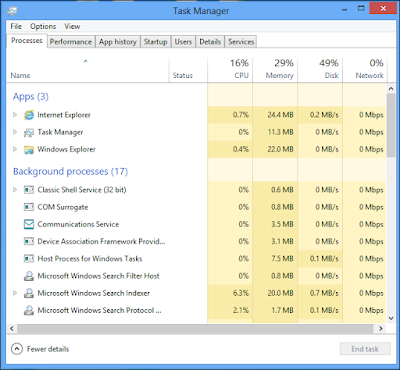400x370 pixels.
Task: Sort by the Status column header
Action: point(188,70)
